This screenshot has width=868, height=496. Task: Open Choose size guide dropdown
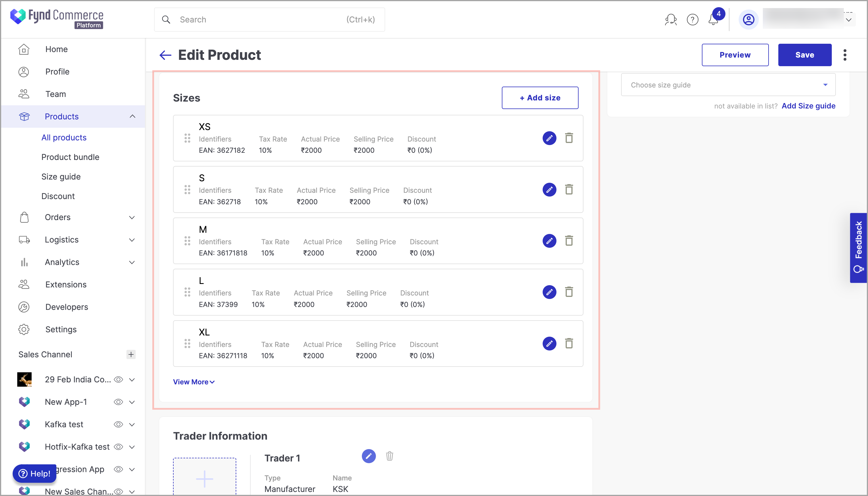coord(728,85)
